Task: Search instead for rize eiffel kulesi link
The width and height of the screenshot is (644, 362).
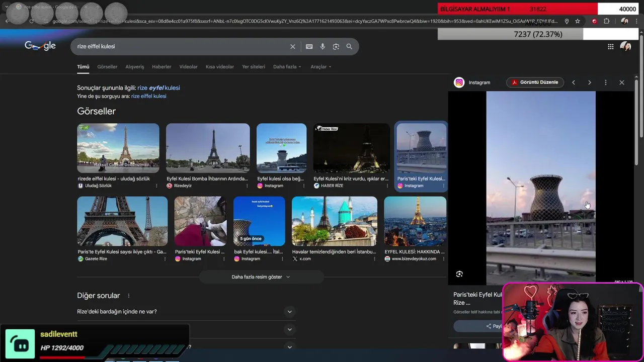Action: (x=148, y=96)
